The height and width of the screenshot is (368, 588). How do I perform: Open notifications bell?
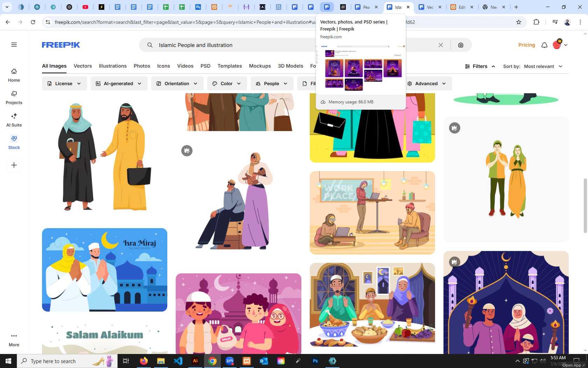click(544, 45)
